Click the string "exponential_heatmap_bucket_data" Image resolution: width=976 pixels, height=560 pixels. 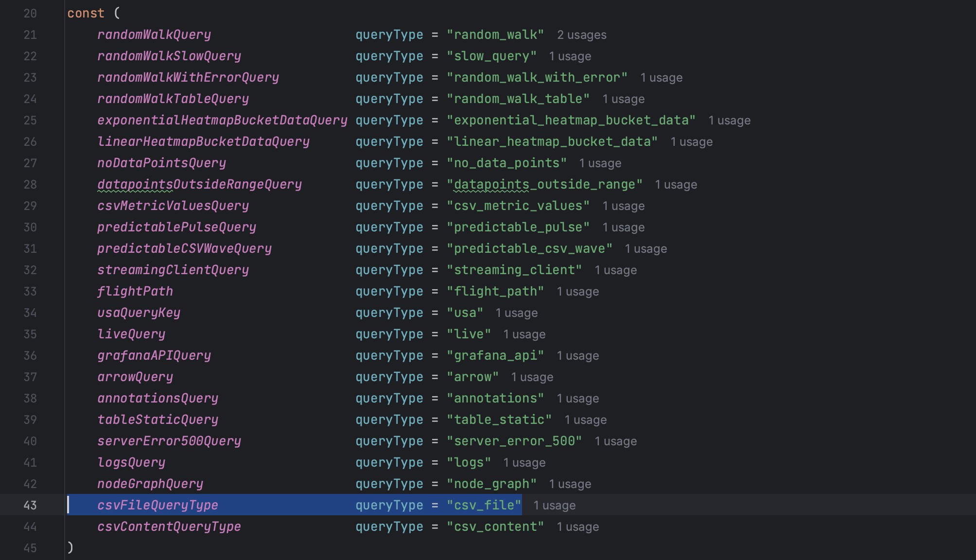coord(571,120)
